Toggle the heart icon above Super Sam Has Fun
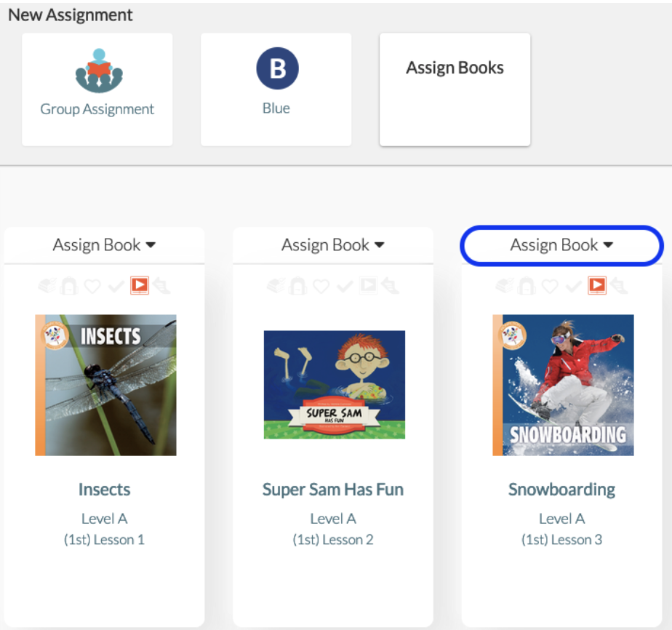The height and width of the screenshot is (630, 672). (321, 286)
